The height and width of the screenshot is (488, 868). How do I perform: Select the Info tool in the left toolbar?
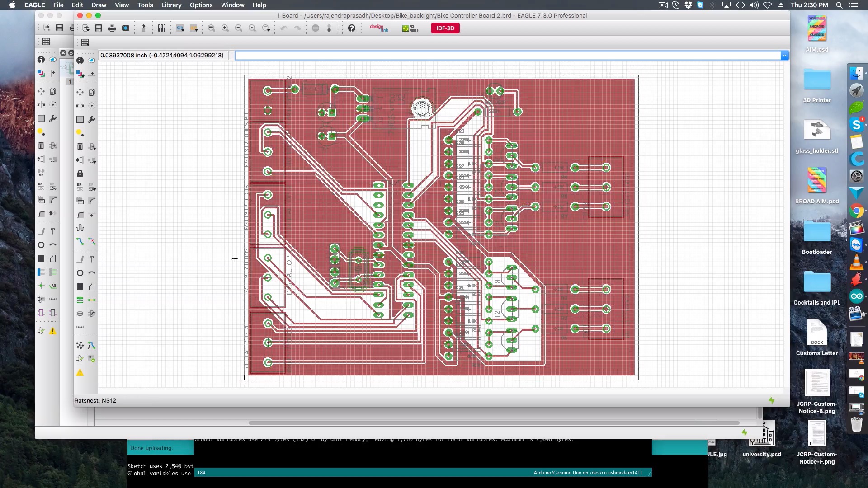coord(80,60)
